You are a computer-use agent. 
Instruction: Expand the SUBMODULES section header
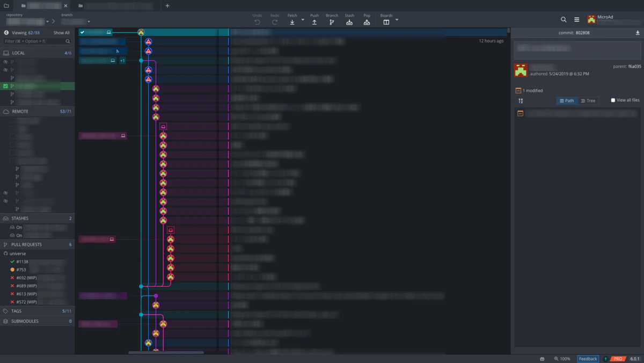click(37, 322)
